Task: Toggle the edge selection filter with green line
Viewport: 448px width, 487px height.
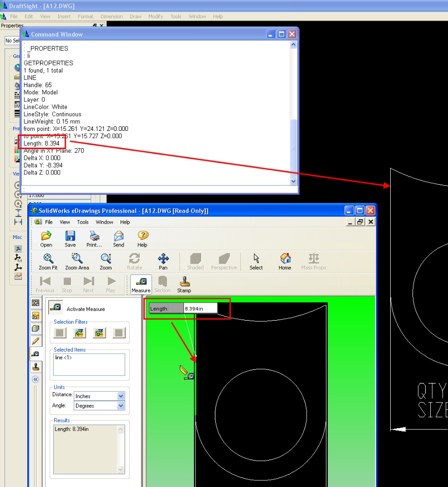Action: [x=80, y=333]
